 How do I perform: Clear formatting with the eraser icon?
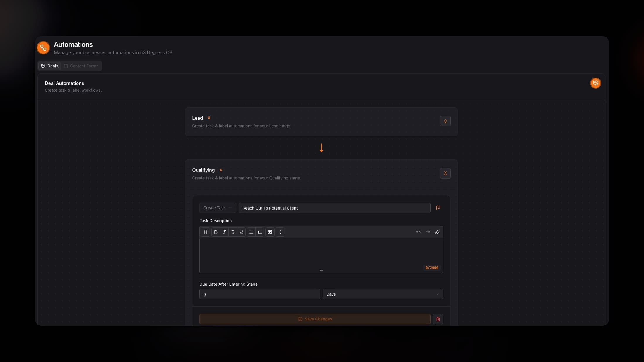pos(437,232)
